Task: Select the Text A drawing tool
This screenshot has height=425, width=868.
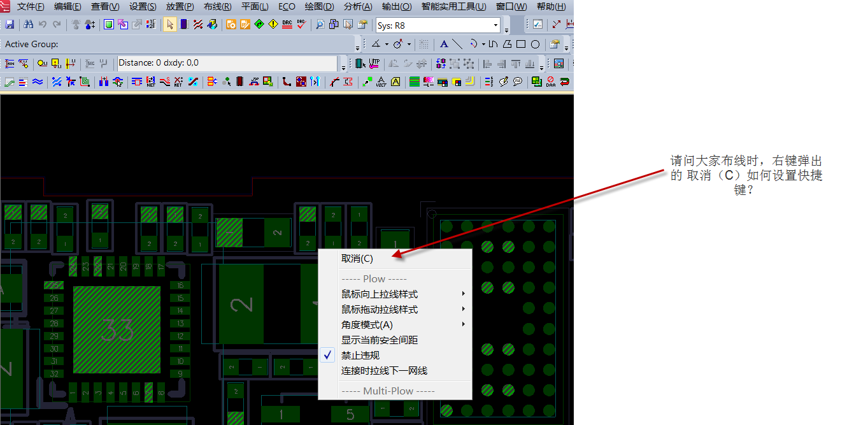Action: point(444,44)
